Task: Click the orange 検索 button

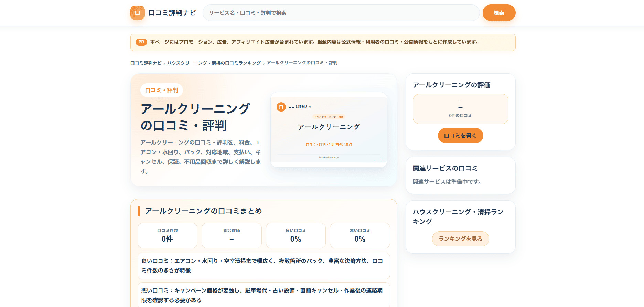Action: pyautogui.click(x=499, y=13)
